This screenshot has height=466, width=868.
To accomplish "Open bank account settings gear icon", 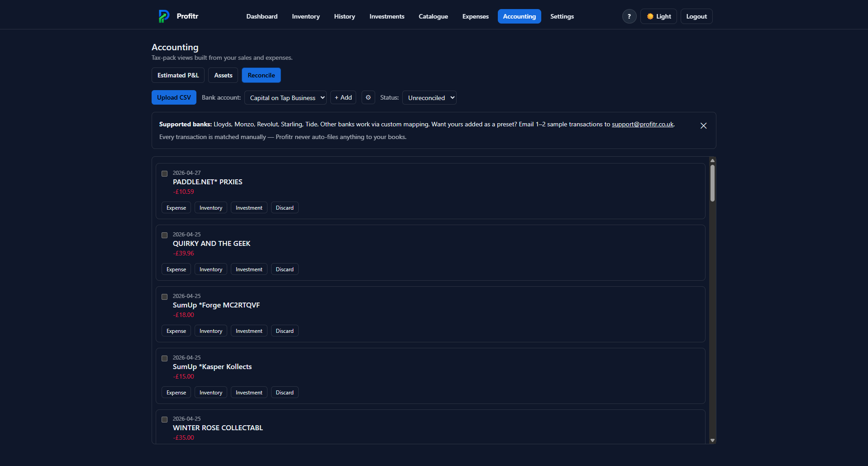I will [x=368, y=97].
